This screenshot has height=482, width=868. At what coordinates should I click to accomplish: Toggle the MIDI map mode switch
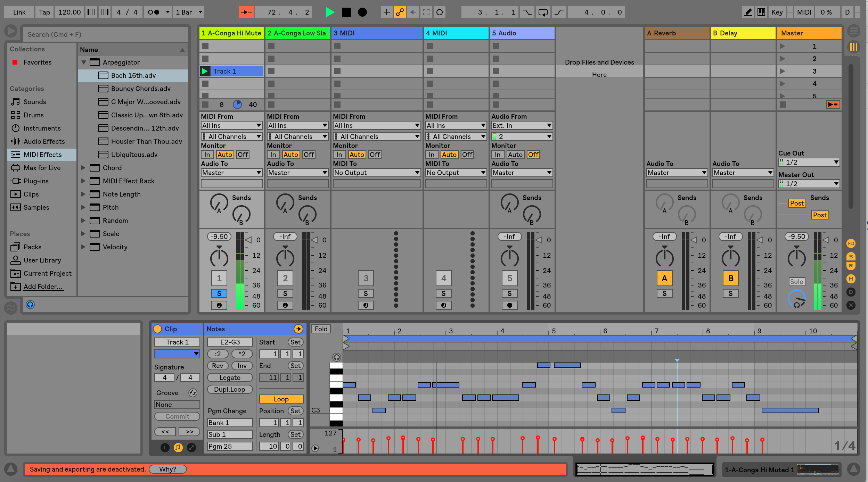tap(804, 12)
